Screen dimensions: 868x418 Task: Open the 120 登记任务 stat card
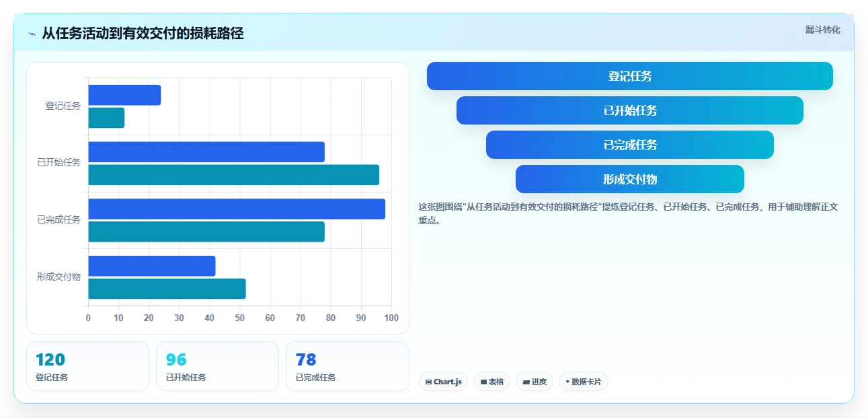point(87,366)
